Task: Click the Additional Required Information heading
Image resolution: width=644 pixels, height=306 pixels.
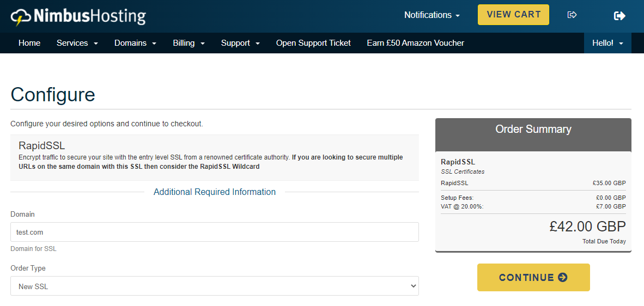Action: 214,192
